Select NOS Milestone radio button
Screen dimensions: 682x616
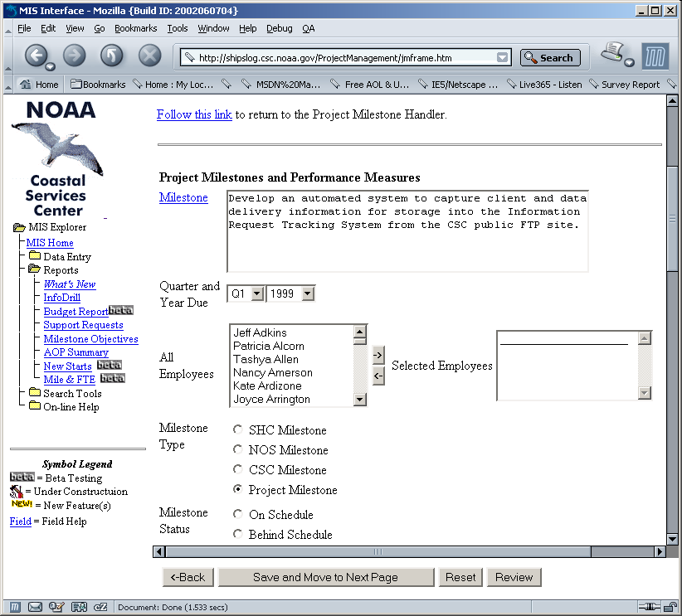(x=237, y=449)
